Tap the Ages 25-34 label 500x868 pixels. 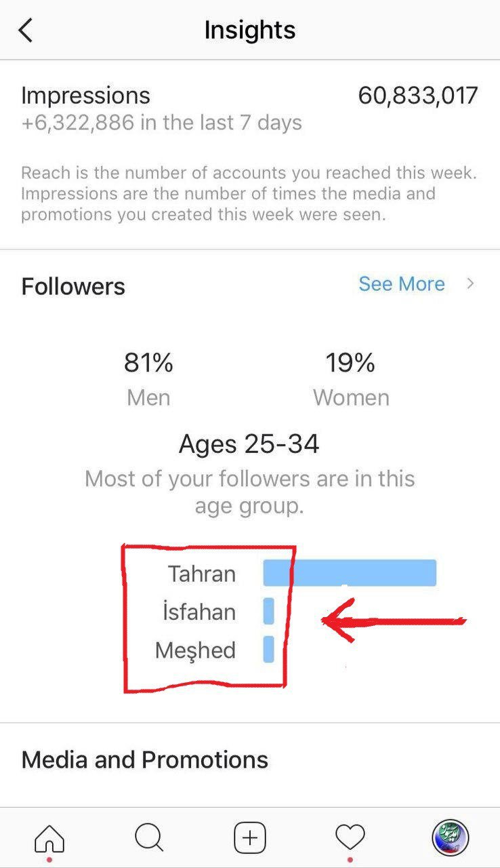249,444
